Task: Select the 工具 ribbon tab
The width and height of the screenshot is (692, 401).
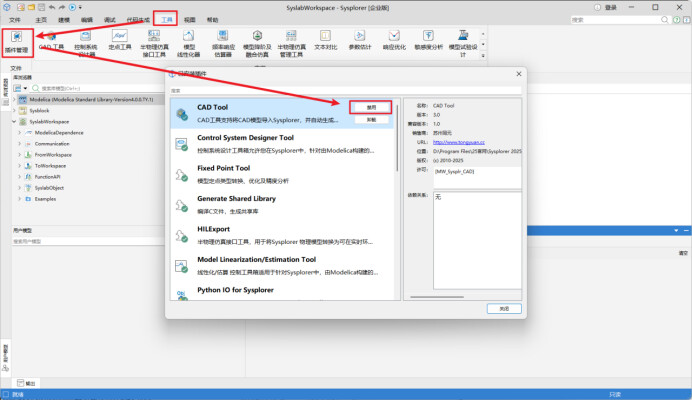Action: (x=166, y=20)
